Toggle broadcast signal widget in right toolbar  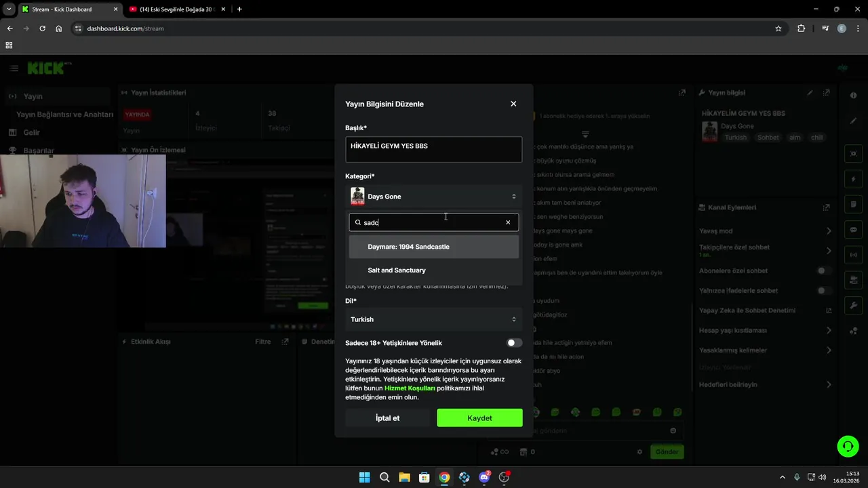tap(853, 255)
